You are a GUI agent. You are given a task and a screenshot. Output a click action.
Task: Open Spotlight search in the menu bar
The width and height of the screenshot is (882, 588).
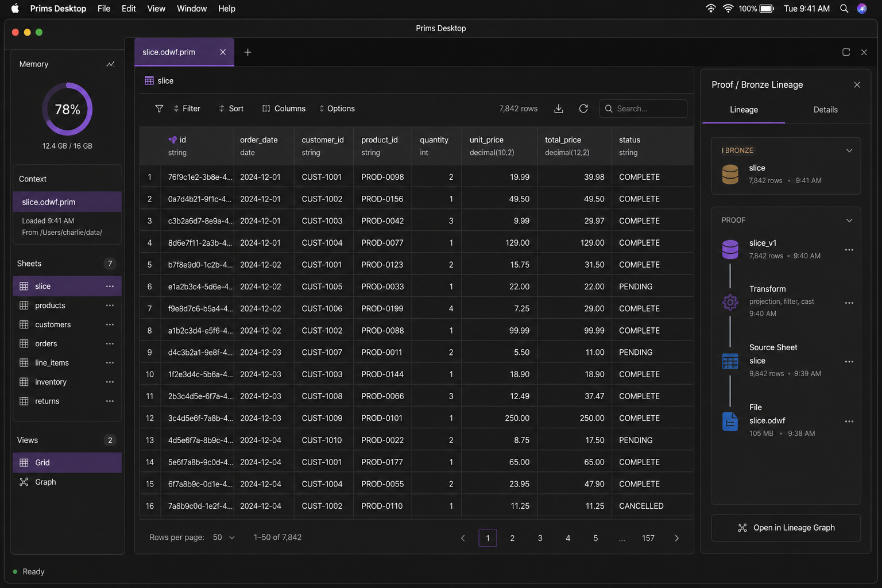(x=844, y=9)
